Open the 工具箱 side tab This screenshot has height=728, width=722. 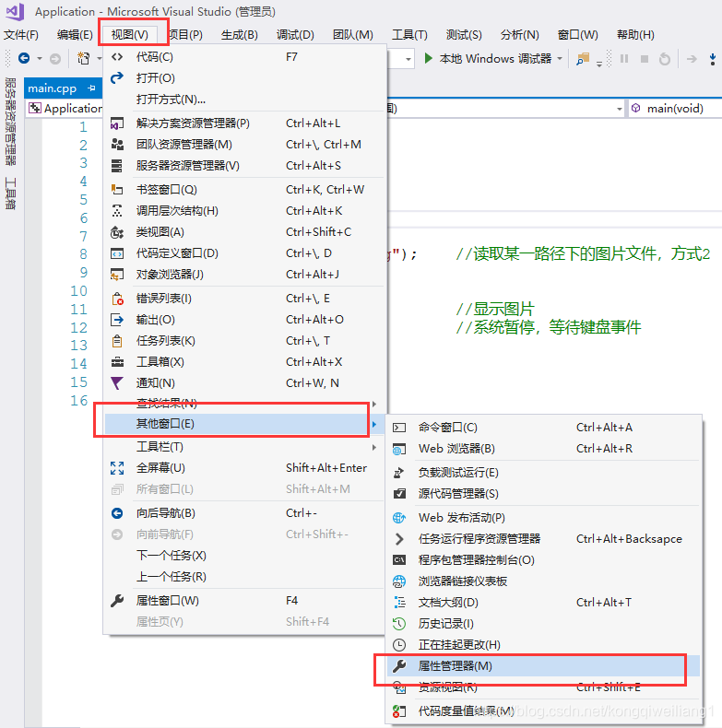(10, 194)
